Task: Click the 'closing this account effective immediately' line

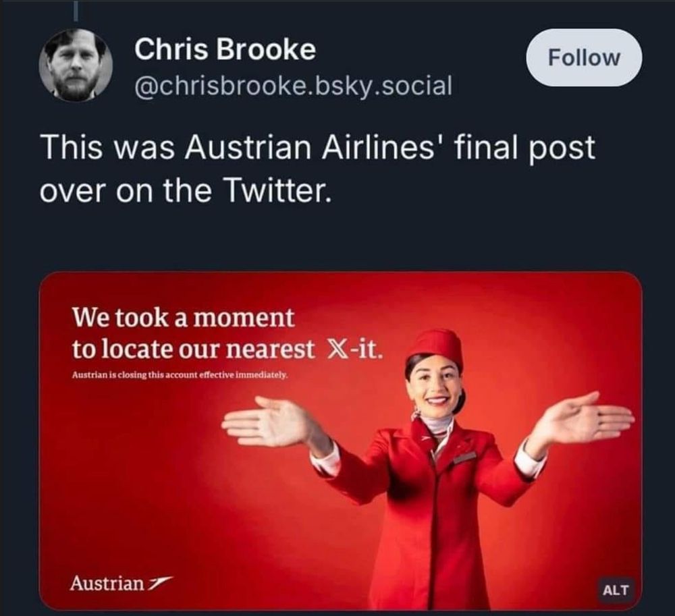Action: [180, 375]
